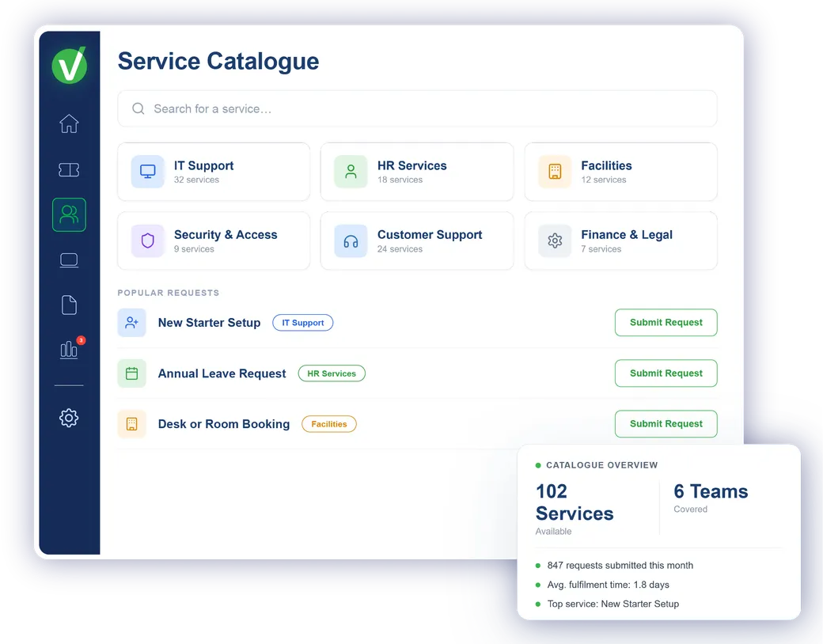Click the 'New Starter Setup' request title
The height and width of the screenshot is (644, 823).
210,323
